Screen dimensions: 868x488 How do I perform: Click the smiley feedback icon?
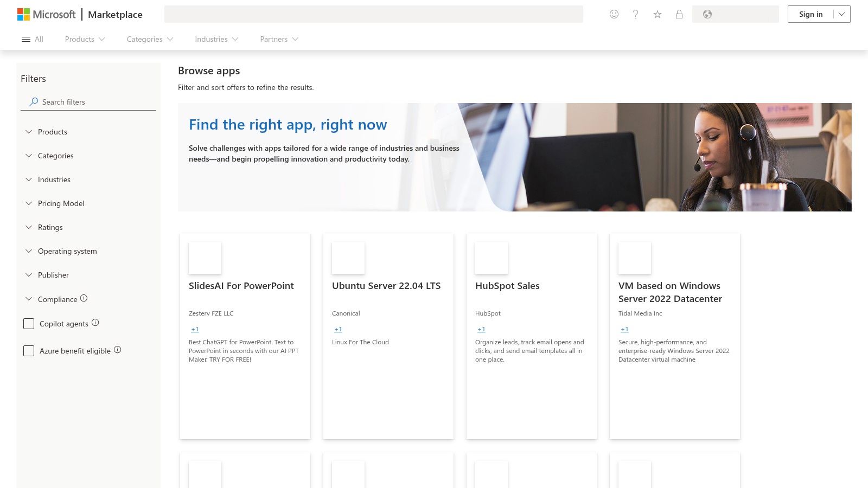[614, 14]
